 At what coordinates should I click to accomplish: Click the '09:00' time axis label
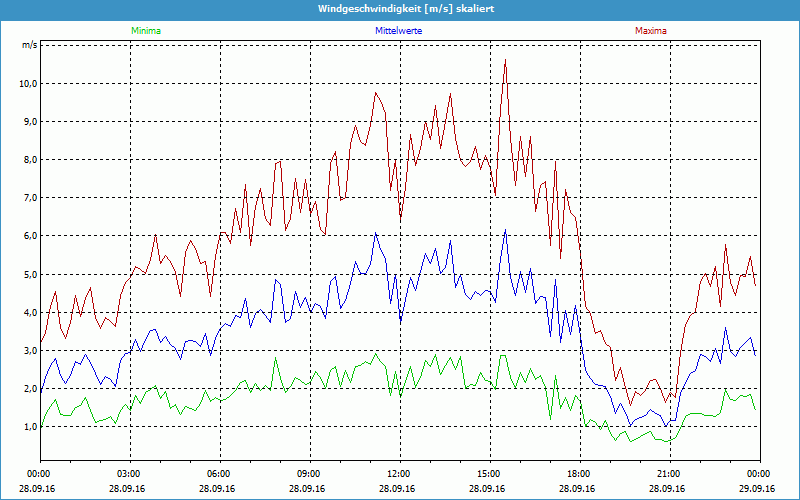click(x=307, y=474)
